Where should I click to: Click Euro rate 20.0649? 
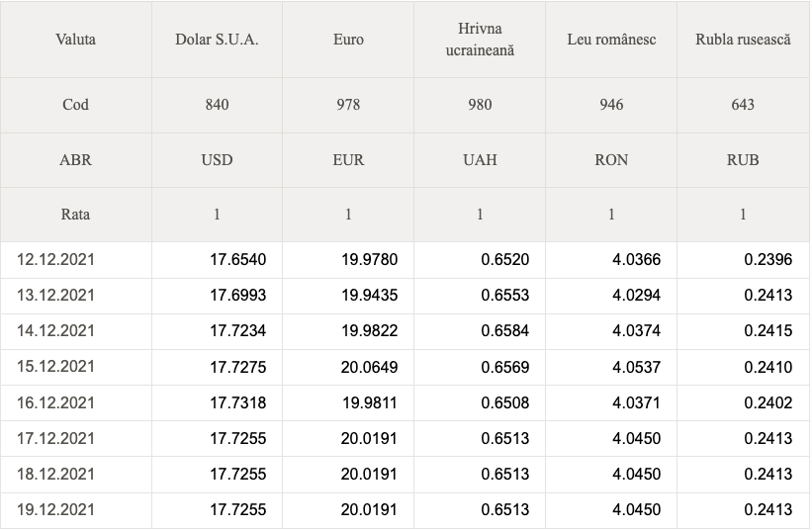tap(369, 367)
